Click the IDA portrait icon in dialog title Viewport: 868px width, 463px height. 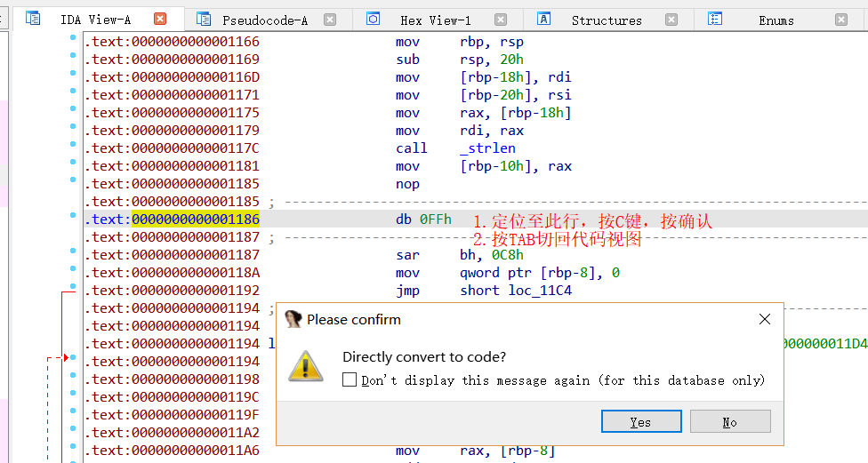point(293,320)
